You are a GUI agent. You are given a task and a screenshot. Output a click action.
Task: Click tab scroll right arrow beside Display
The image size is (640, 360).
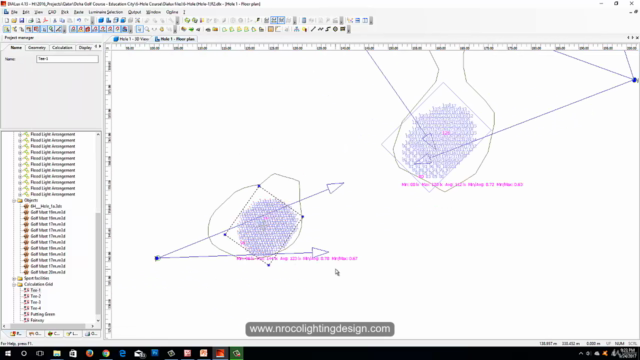(100, 47)
